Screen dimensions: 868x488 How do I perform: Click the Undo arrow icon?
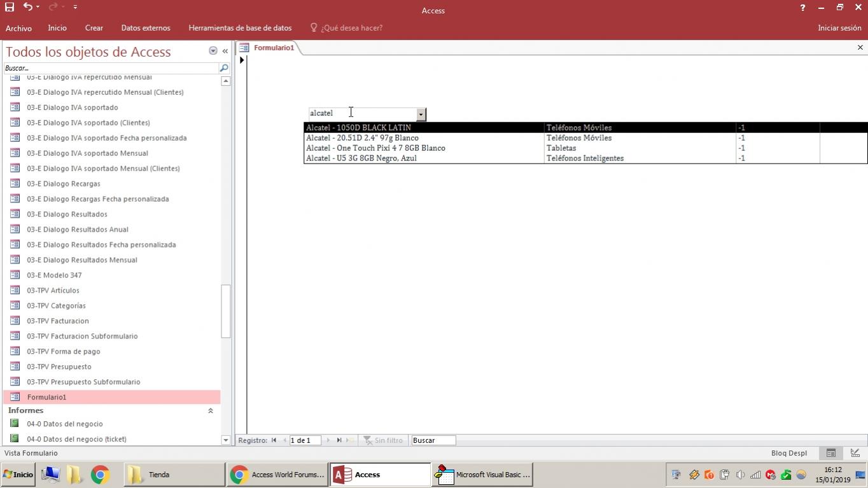click(28, 7)
